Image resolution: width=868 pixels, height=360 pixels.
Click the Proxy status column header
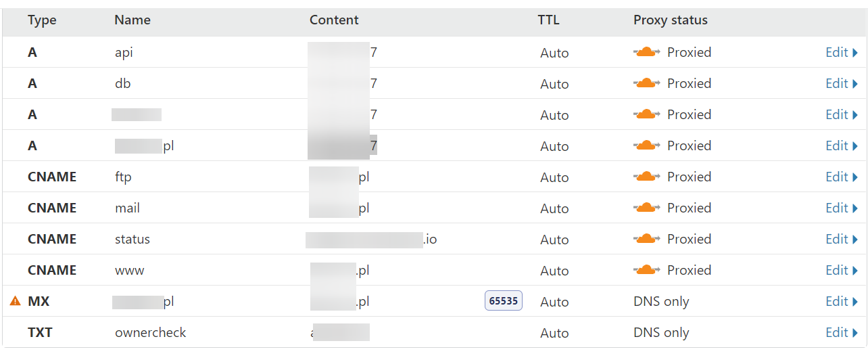tap(671, 20)
